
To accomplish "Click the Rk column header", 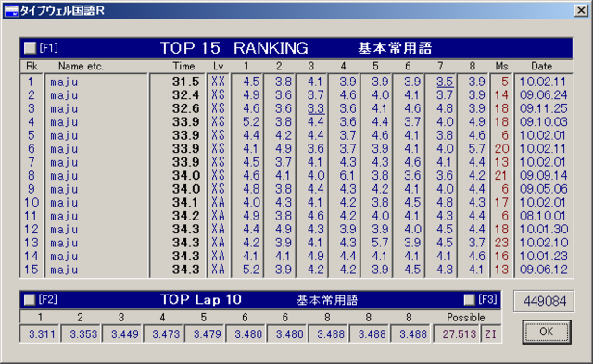I will tap(32, 66).
